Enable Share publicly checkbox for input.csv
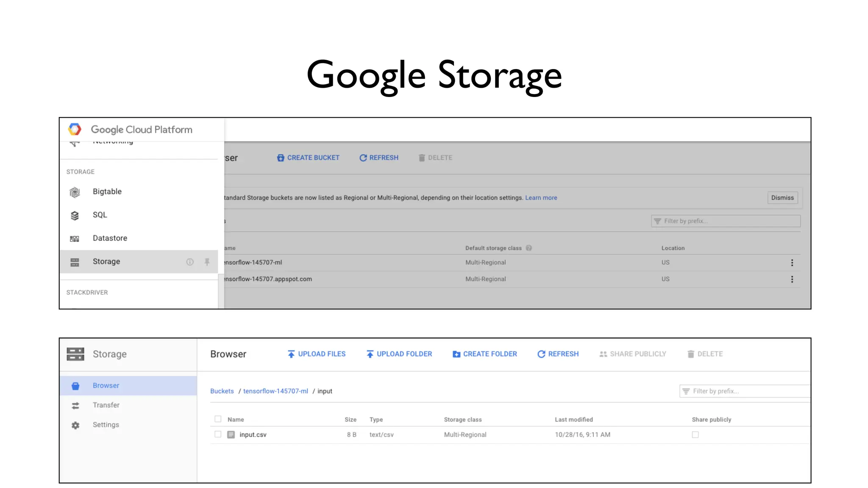Viewport: 868px width, 488px height. click(x=695, y=435)
